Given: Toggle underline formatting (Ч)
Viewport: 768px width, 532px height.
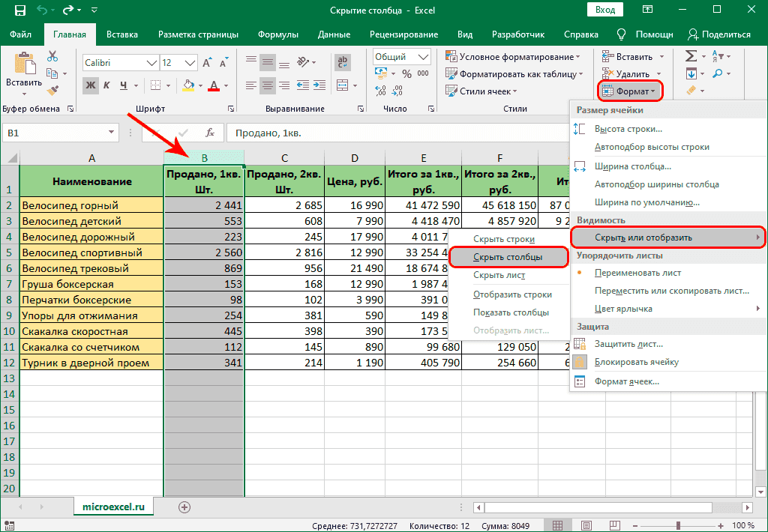Looking at the screenshot, I should [124, 85].
